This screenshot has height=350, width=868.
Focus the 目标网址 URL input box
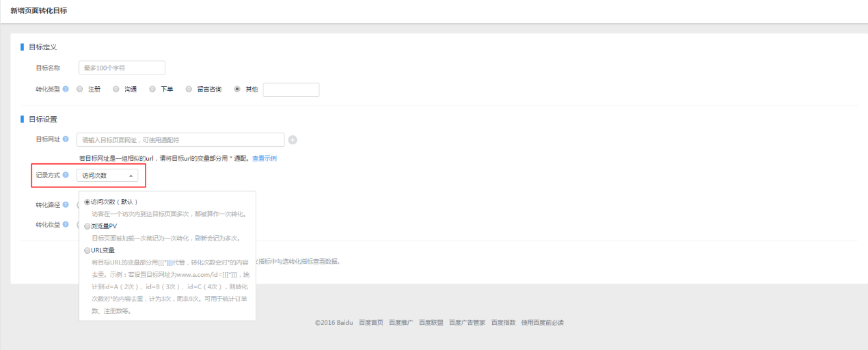[180, 140]
